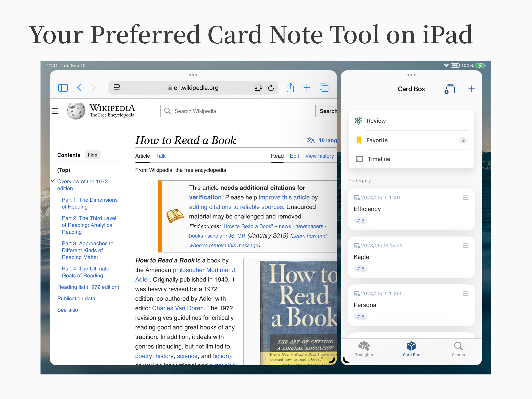Click the Wikipedia Search button

tap(326, 111)
